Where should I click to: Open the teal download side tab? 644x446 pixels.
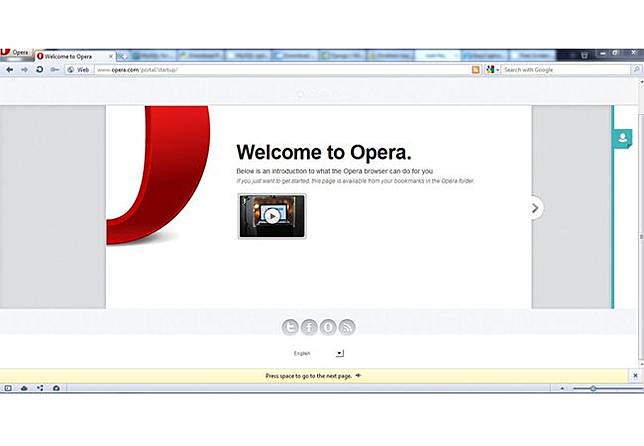(x=623, y=139)
